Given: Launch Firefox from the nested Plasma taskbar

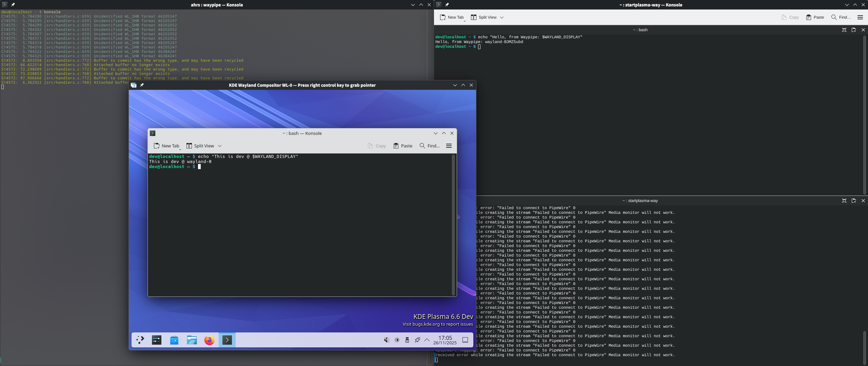Looking at the screenshot, I should (210, 340).
